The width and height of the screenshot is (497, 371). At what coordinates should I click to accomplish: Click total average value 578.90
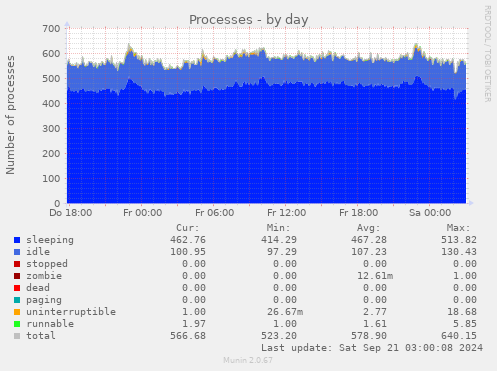369,336
